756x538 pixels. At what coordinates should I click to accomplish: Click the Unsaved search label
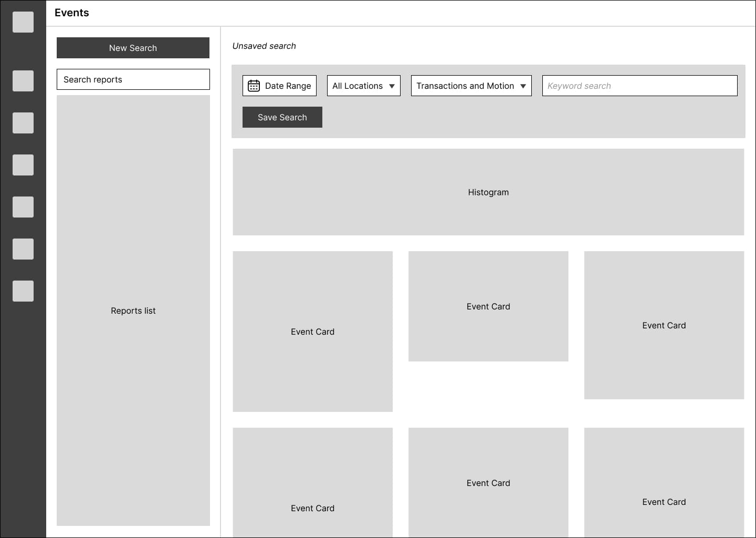coord(264,46)
